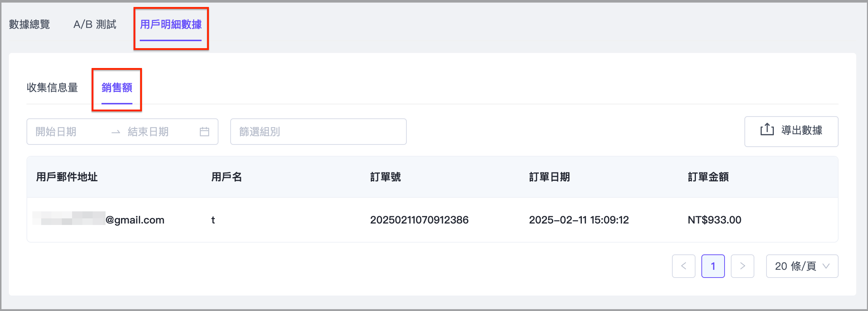Click order number 20250211070912386

pos(419,220)
